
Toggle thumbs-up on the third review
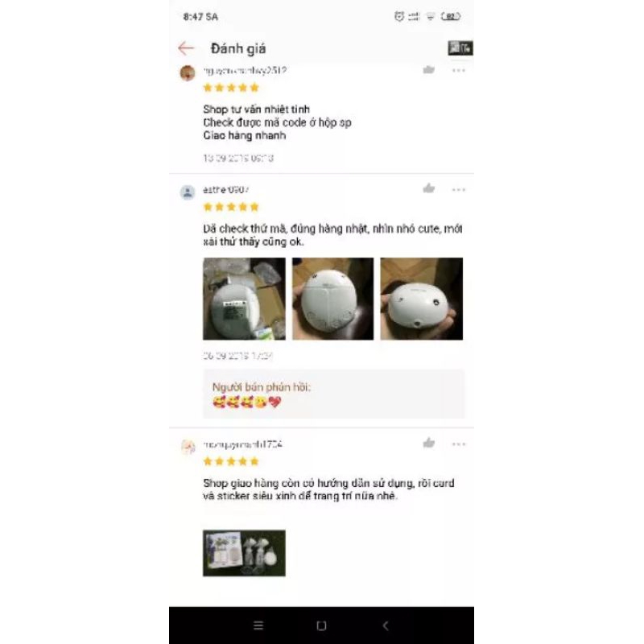click(429, 443)
